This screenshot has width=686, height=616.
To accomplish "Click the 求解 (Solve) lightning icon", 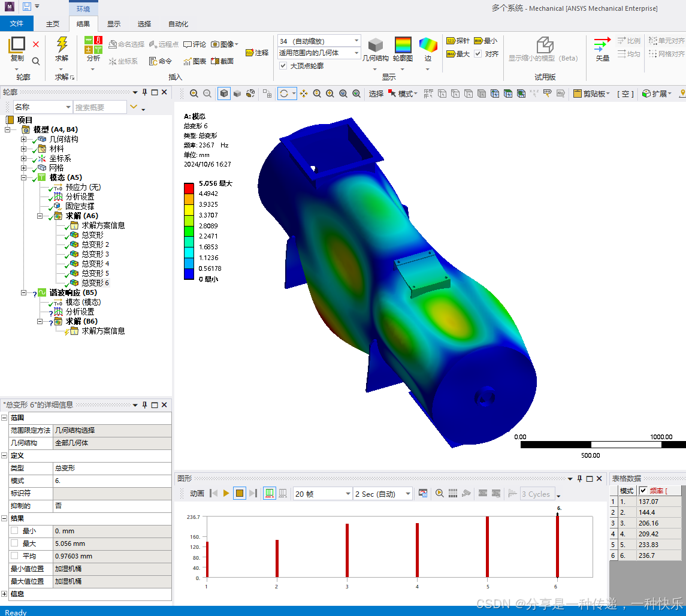I will [x=62, y=44].
